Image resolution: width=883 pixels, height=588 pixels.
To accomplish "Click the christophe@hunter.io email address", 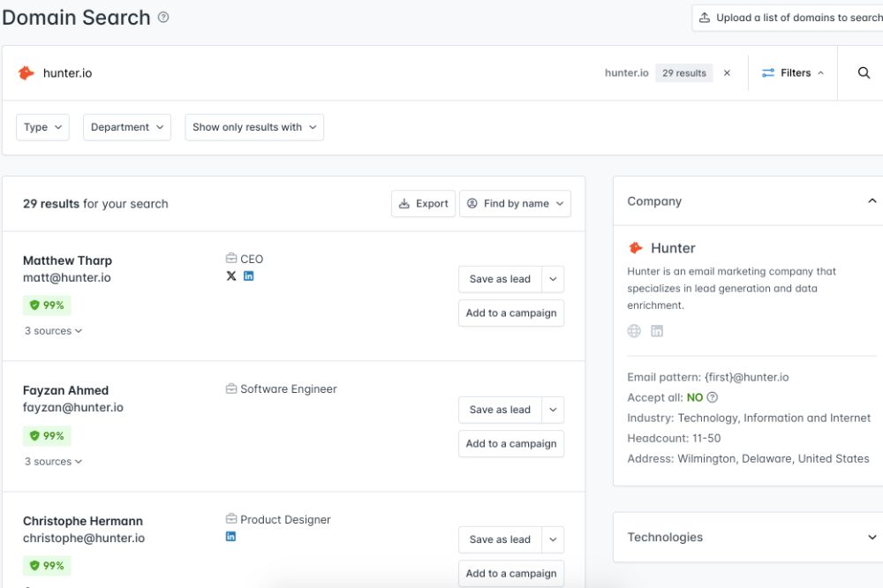I will [84, 538].
